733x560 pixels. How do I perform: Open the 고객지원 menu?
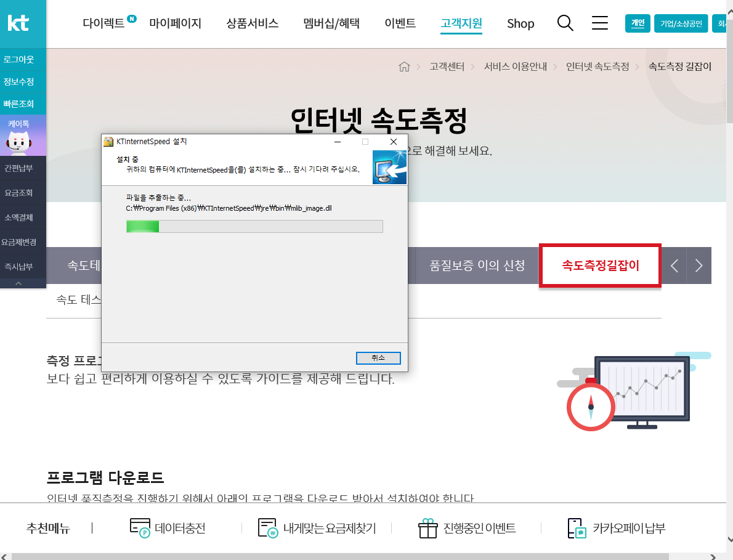(x=461, y=23)
